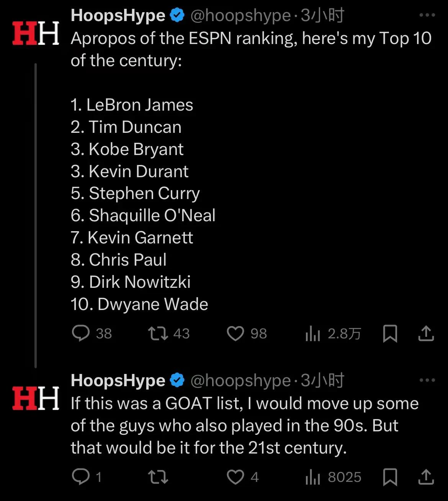448x501 pixels.
Task: Retweet the GOAT list follow-up tweet
Action: click(158, 477)
